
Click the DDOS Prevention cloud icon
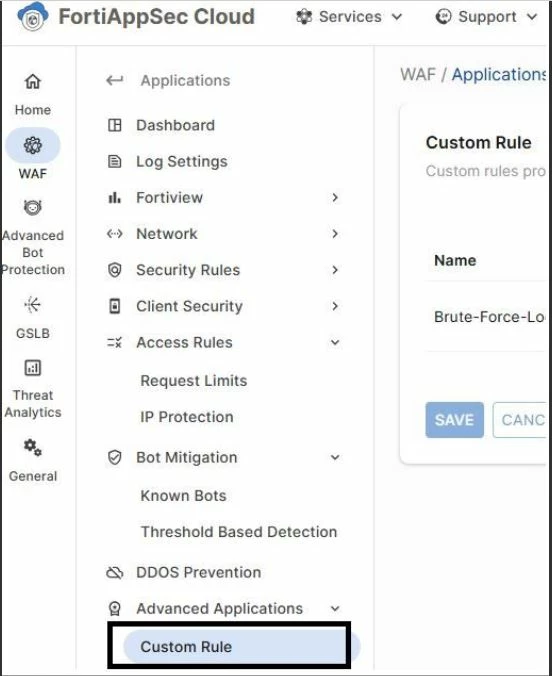[x=115, y=573]
